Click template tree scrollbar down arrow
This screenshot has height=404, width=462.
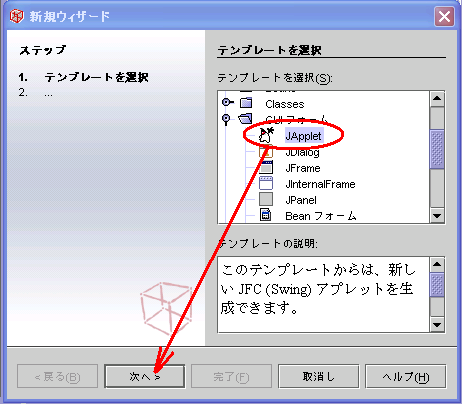coord(437,216)
